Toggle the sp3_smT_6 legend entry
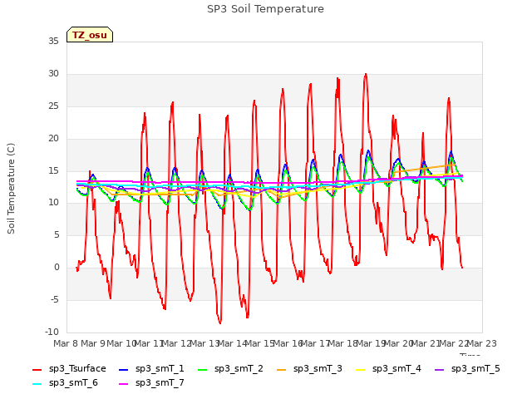The height and width of the screenshot is (399, 532). 65,382
